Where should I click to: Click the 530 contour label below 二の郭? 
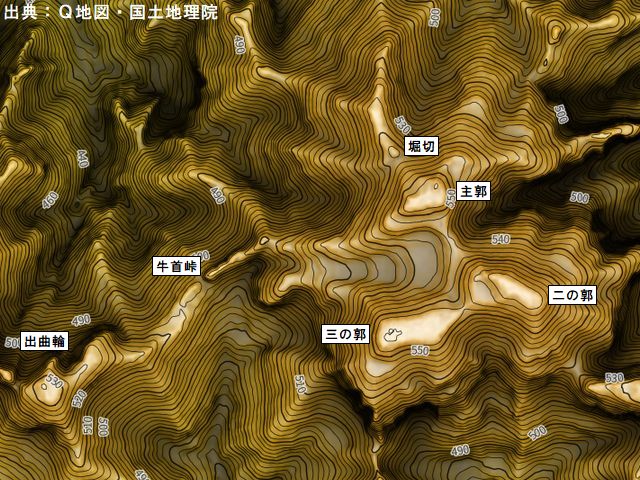coord(614,378)
